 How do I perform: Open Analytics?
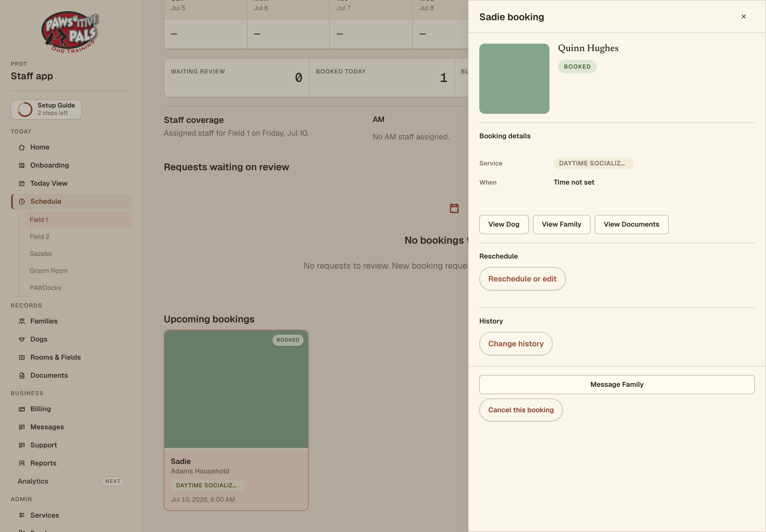pos(71,481)
